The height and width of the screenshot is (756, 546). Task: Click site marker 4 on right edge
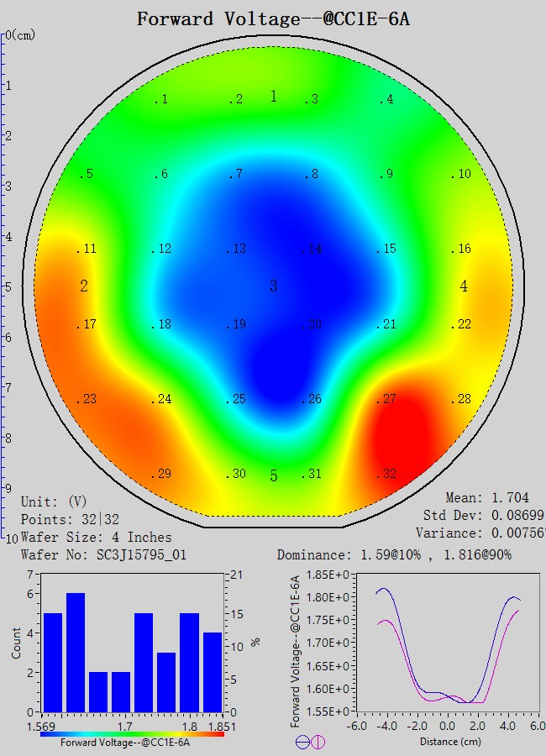(464, 286)
